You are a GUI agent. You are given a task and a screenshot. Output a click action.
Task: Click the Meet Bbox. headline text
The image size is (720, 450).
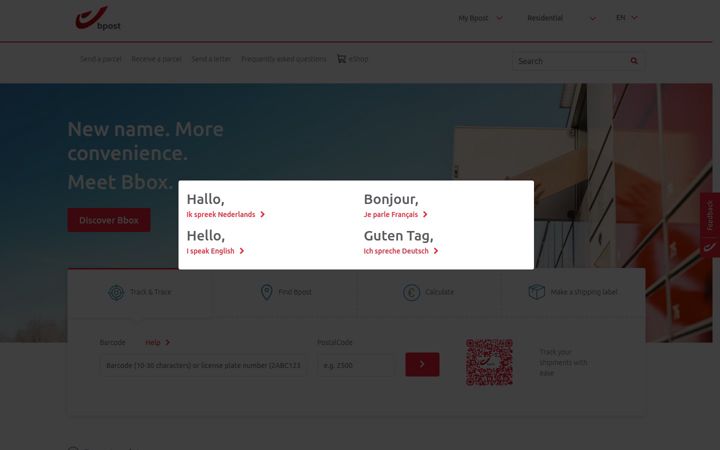(120, 182)
